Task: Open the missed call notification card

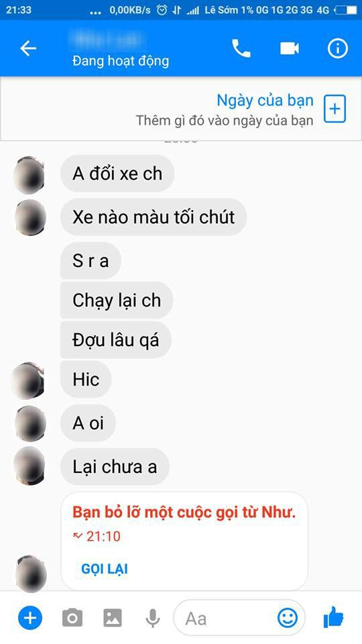Action: click(x=184, y=541)
